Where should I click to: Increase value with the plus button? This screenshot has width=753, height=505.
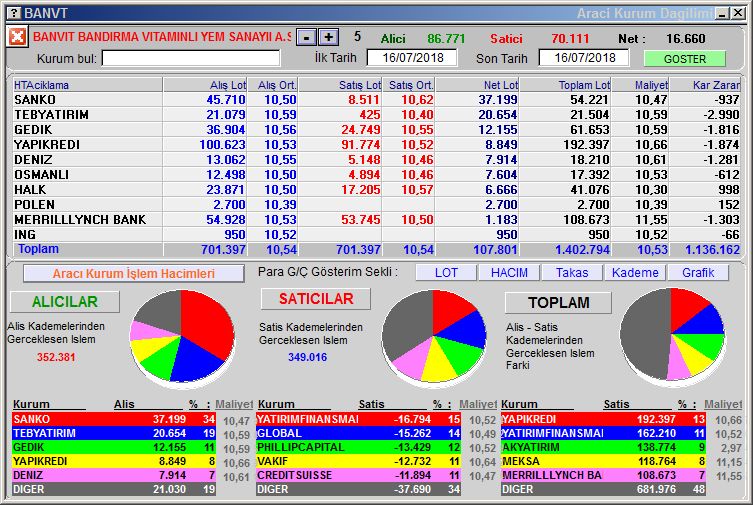[328, 37]
